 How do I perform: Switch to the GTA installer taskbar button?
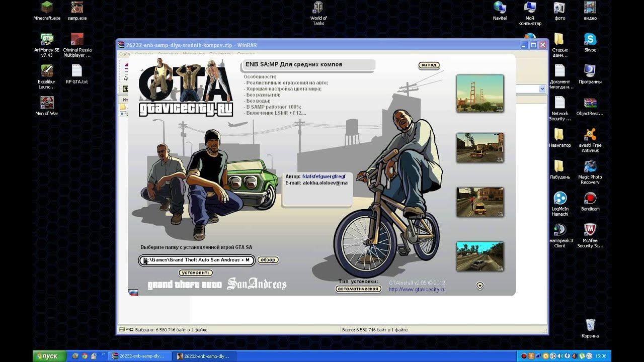pyautogui.click(x=204, y=356)
